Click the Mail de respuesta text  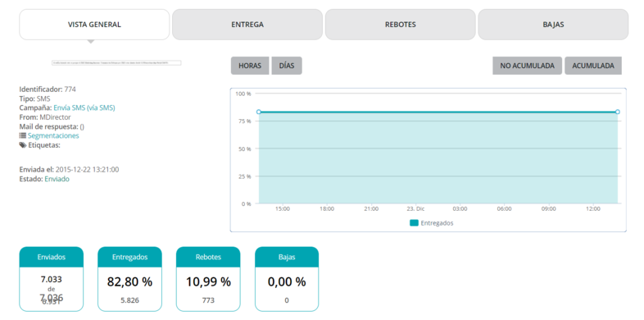point(52,126)
